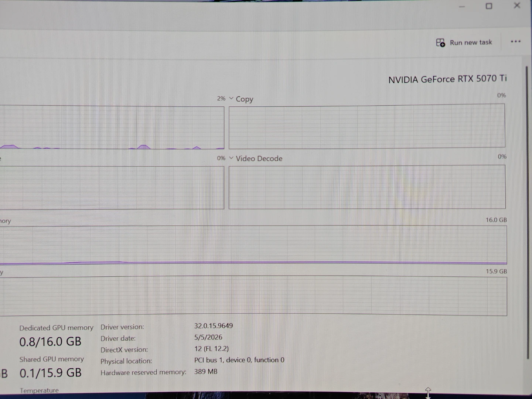Open the three-dot more options menu
The image size is (532, 399).
[515, 41]
